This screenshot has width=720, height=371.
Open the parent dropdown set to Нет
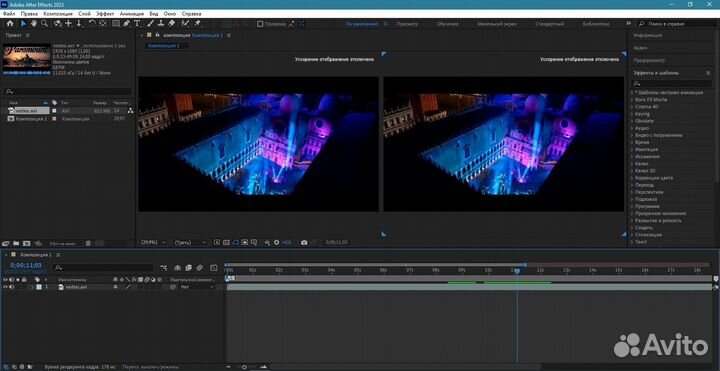point(197,287)
